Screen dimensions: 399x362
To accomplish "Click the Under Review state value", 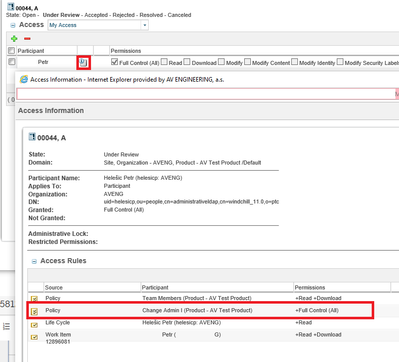I will pos(121,154).
